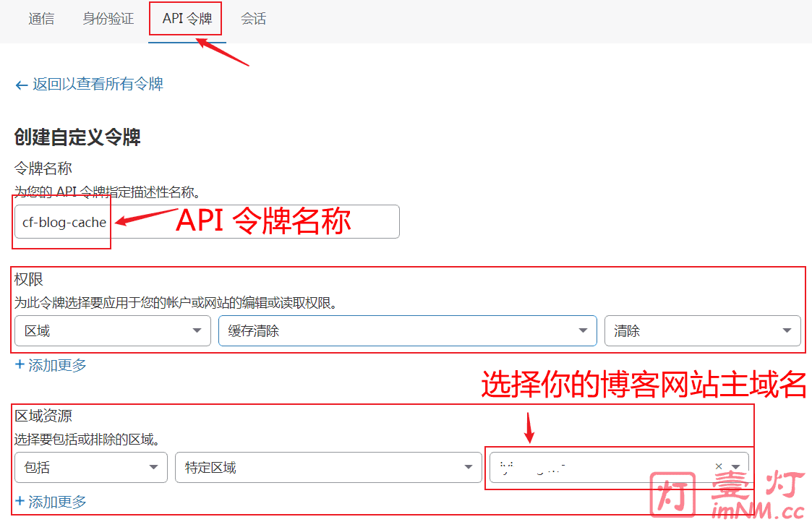Screen dimensions: 812x522
Task: Click the 返回以查看所有令牌 link
Action: [98, 85]
